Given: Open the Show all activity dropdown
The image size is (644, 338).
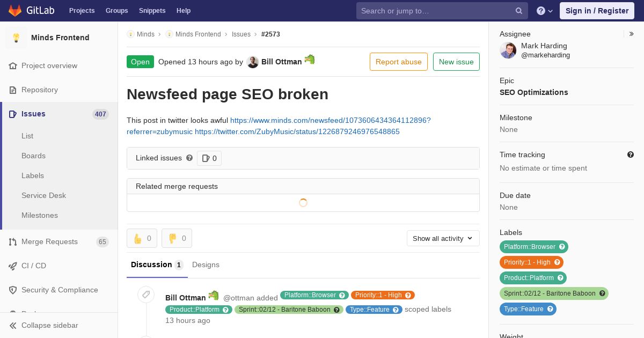Looking at the screenshot, I should coord(443,238).
